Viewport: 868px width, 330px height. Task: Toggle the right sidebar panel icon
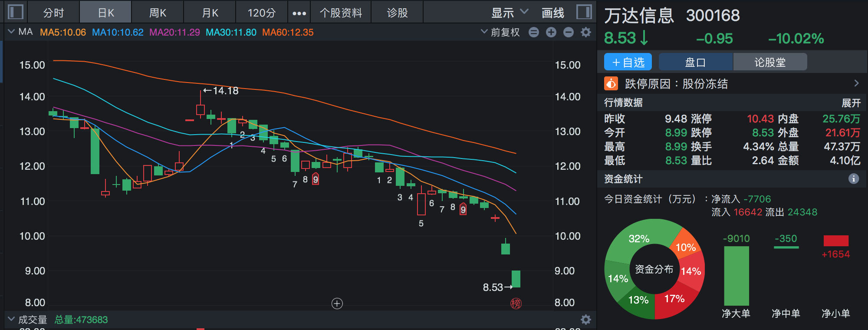point(584,12)
